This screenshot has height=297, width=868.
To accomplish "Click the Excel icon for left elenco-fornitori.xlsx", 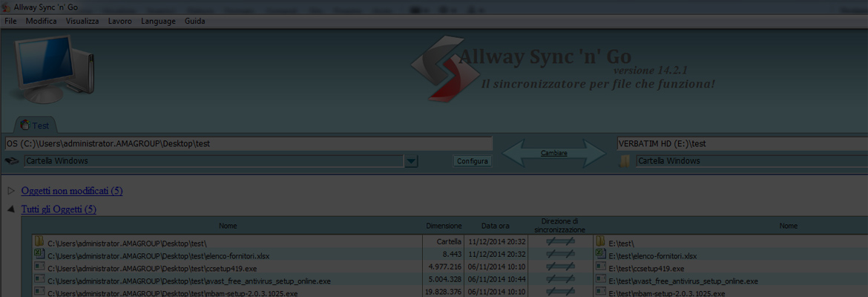I will [39, 255].
